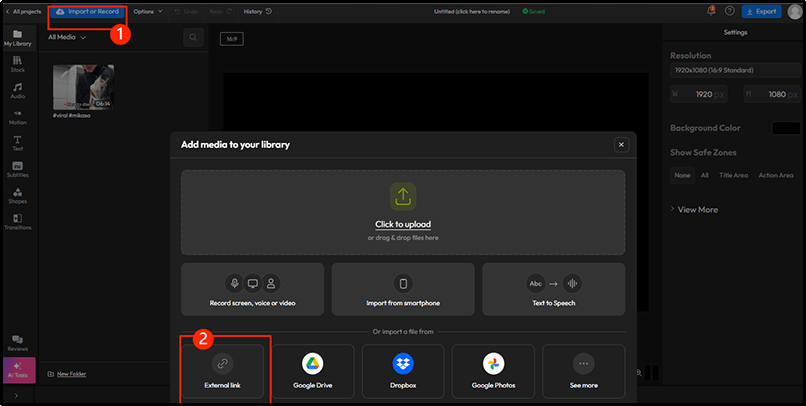
Task: Import from Dropbox
Action: point(403,371)
